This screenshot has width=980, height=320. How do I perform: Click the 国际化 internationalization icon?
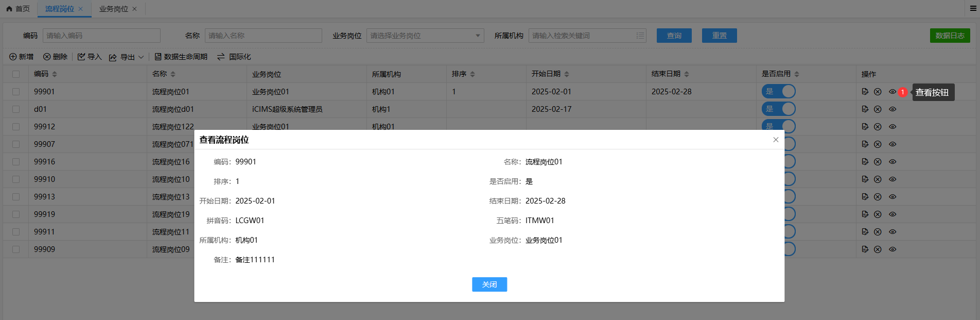click(221, 57)
